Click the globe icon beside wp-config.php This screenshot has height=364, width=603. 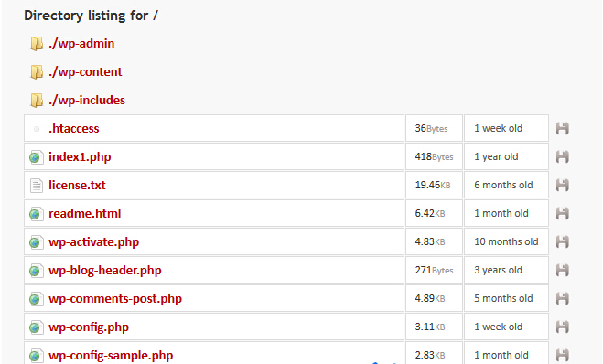point(36,327)
